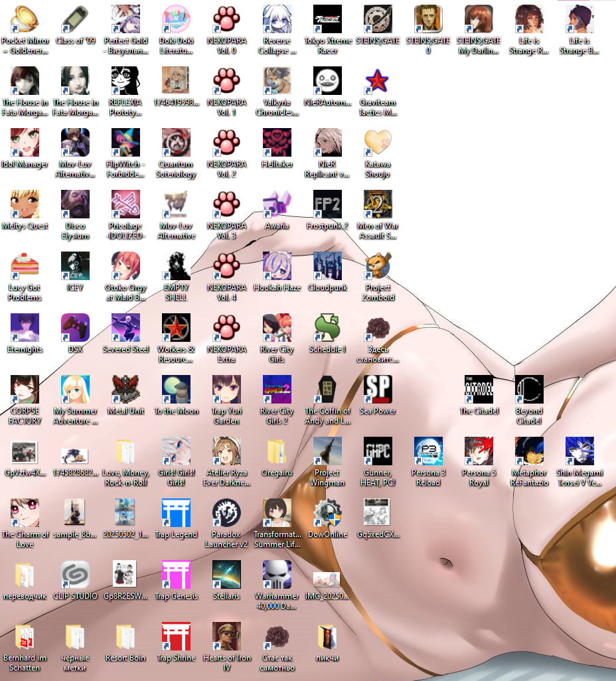Select the NEKOPARA Vol. 3 icon

[x=226, y=204]
